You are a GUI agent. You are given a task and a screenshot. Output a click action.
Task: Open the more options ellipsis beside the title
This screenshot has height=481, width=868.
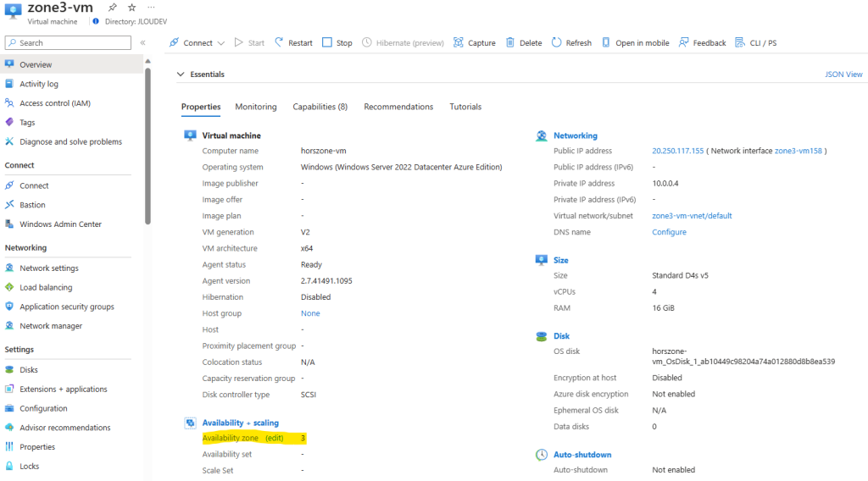[x=151, y=7]
